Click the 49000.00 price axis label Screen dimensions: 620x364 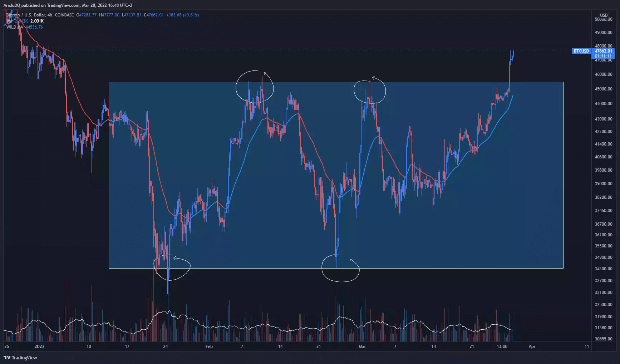click(604, 33)
